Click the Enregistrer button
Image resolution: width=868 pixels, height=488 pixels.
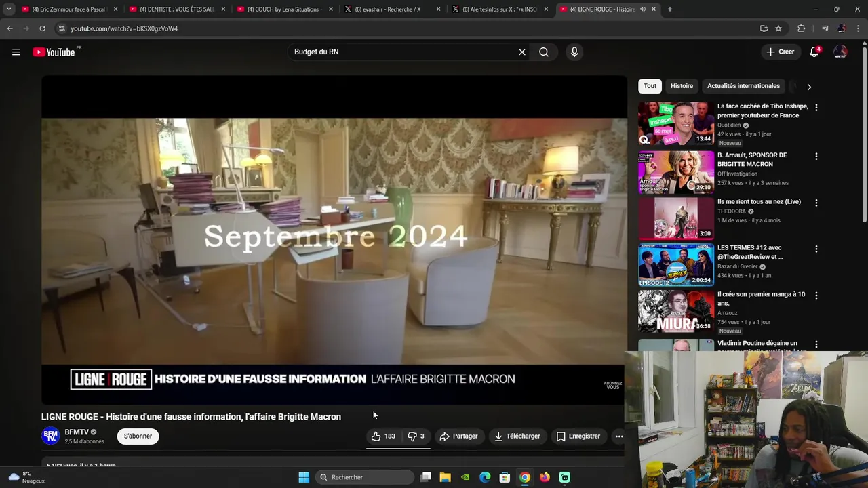pos(578,436)
